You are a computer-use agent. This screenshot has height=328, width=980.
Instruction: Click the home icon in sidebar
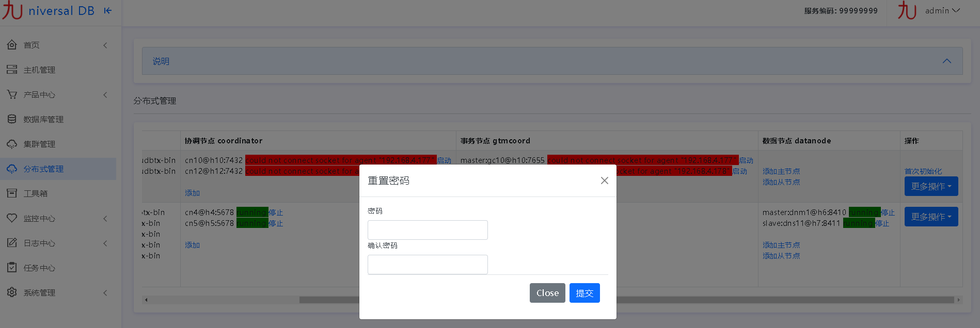(12, 45)
